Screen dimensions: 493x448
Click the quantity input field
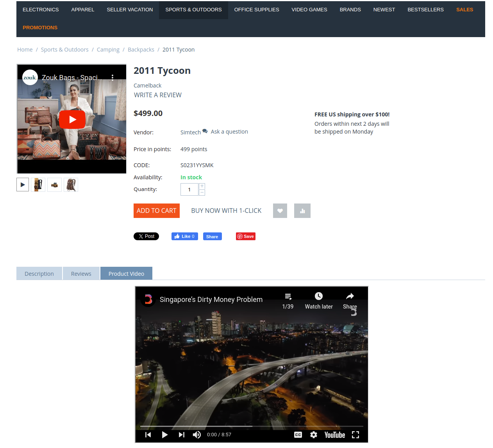(x=189, y=189)
